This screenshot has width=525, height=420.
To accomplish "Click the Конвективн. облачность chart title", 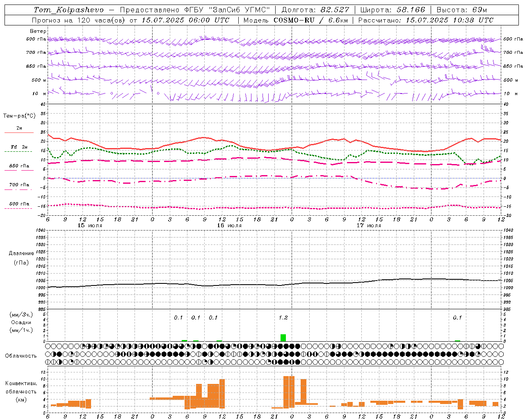I will 21,388.
